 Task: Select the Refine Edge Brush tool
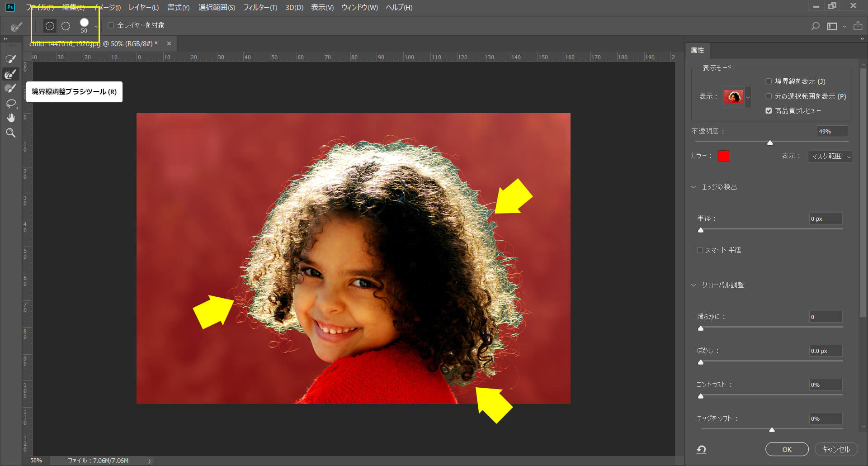(10, 74)
